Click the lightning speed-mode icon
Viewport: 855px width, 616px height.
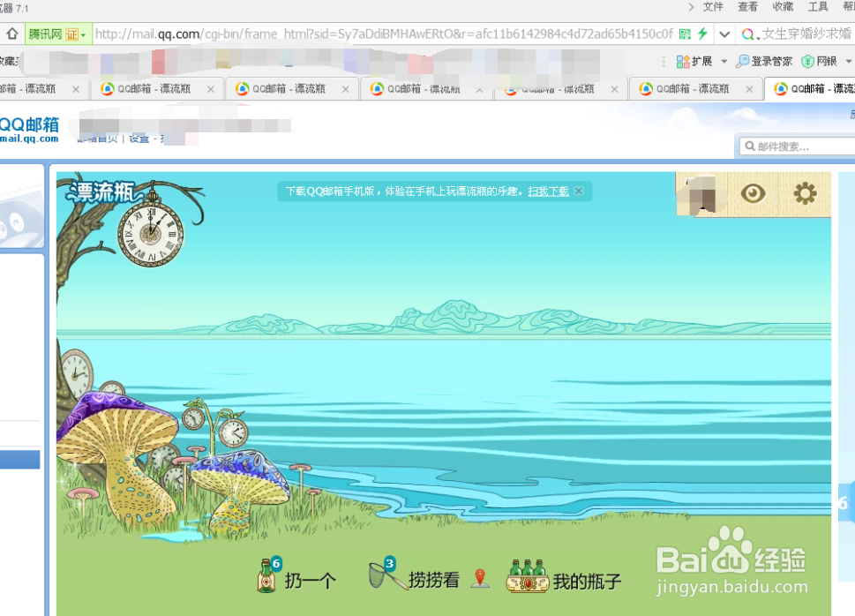(703, 34)
